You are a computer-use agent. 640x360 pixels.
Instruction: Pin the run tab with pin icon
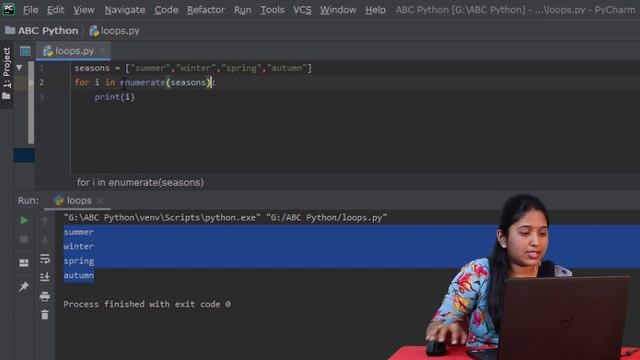(24, 287)
